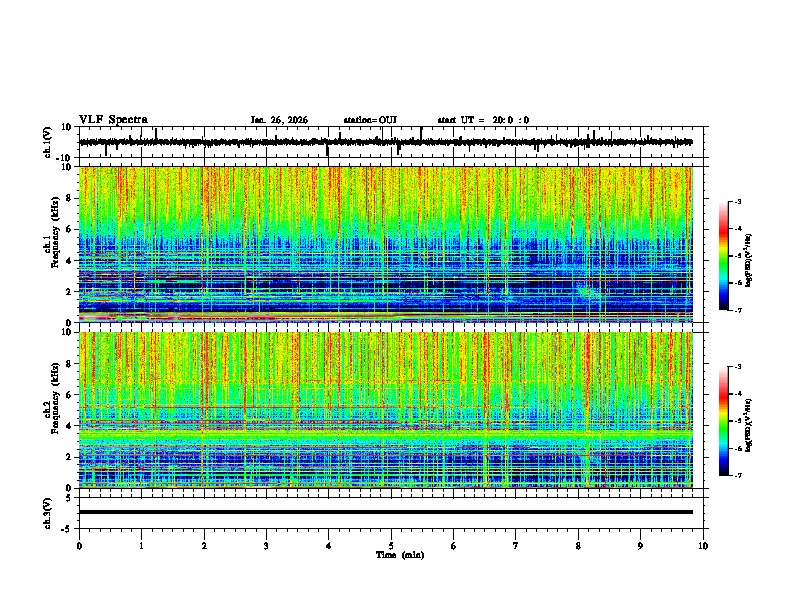
Task: Click the "ch.3(V)" axis label
Action: (x=48, y=513)
